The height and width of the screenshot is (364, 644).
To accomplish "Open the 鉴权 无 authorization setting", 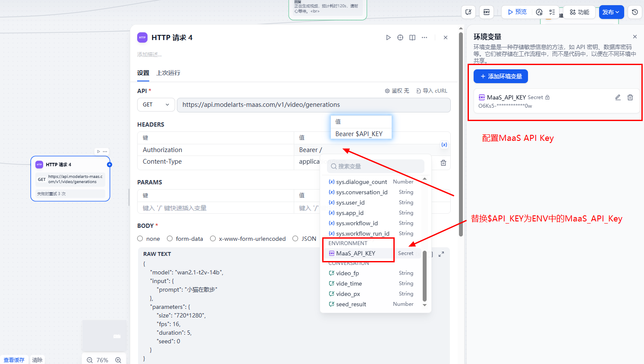I will click(397, 91).
